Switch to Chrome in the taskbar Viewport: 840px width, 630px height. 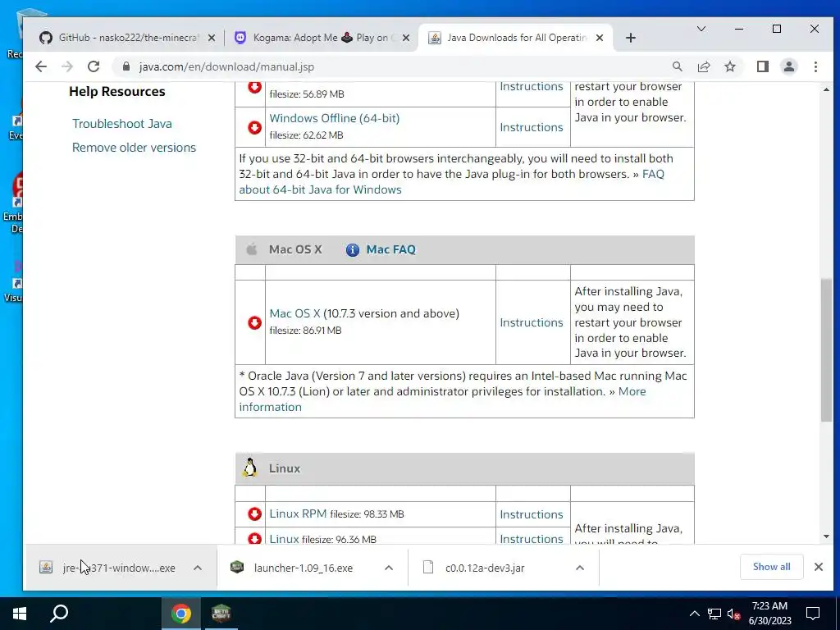pyautogui.click(x=181, y=614)
